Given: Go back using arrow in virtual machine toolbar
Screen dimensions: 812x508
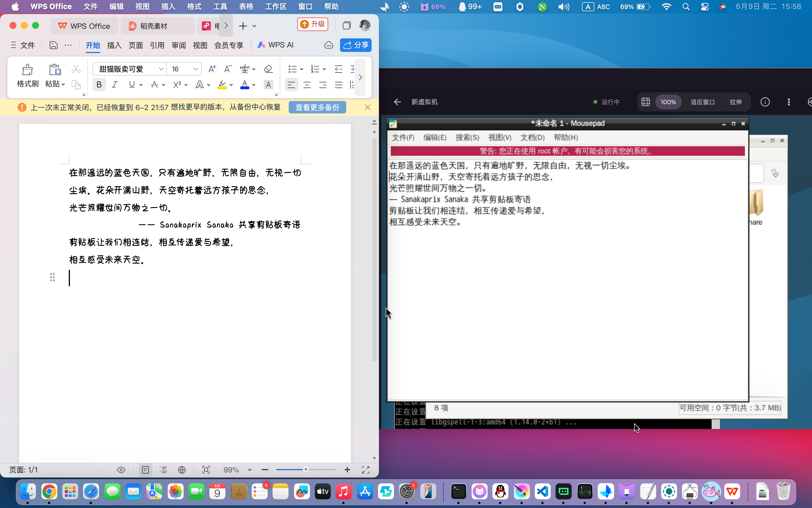Looking at the screenshot, I should pos(397,102).
